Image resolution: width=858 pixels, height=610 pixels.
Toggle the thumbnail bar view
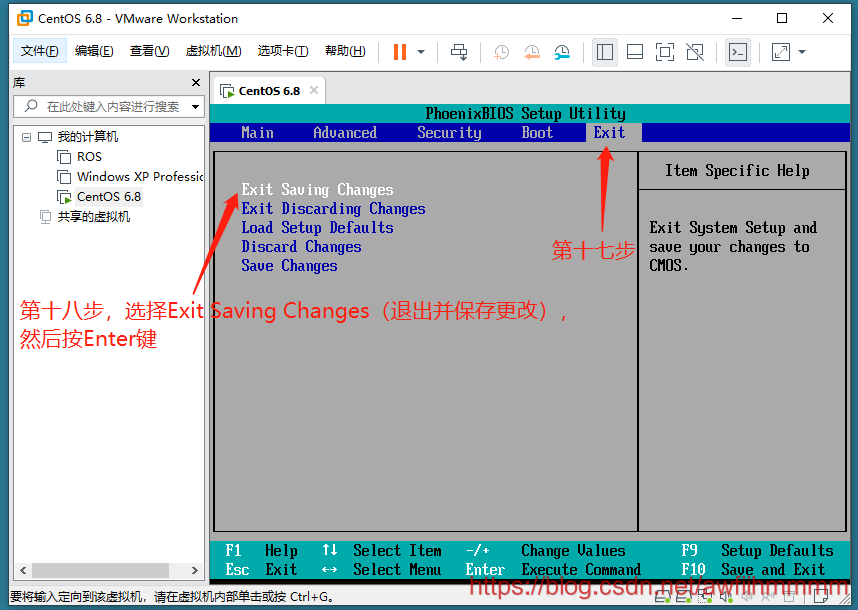click(635, 52)
